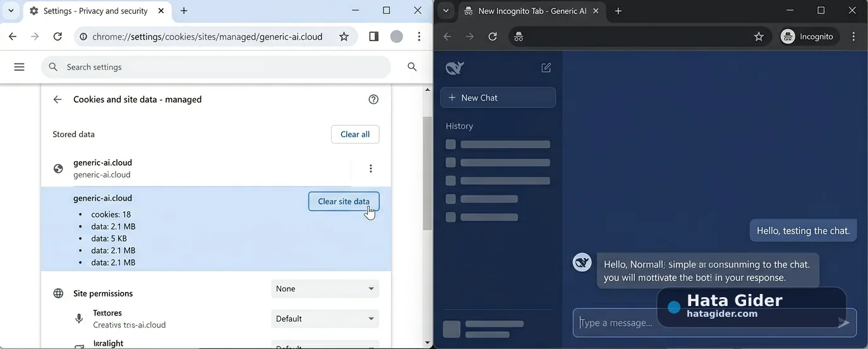Click the "Hello, testing the chat." message
Screen dimensions: 868x349
point(803,231)
